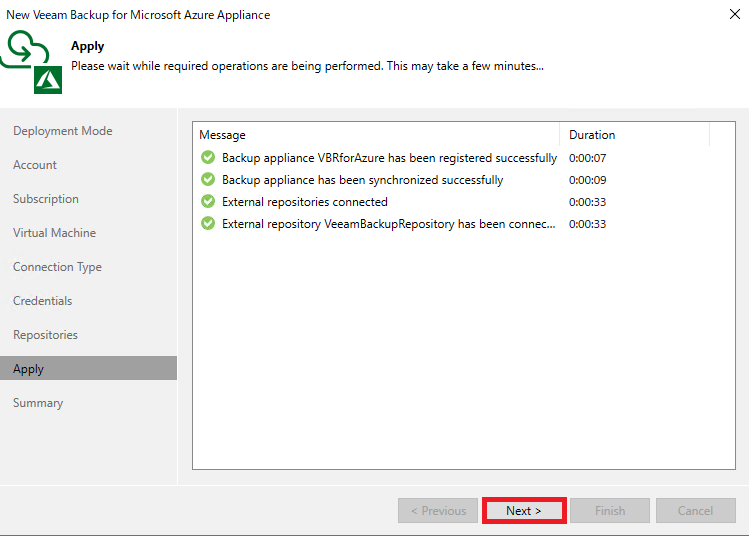Click the Cancel button
This screenshot has height=536, width=749.
[x=696, y=511]
